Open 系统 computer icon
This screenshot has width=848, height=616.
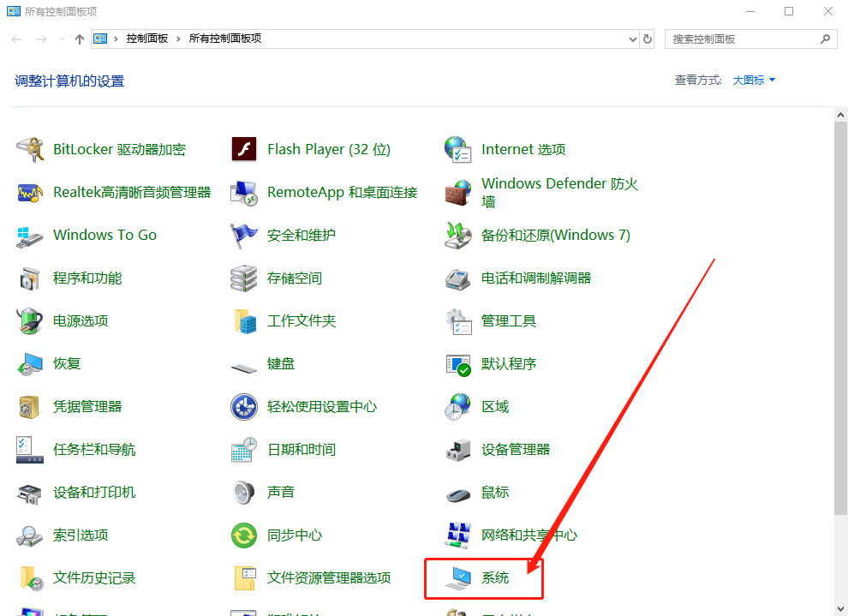pos(458,578)
